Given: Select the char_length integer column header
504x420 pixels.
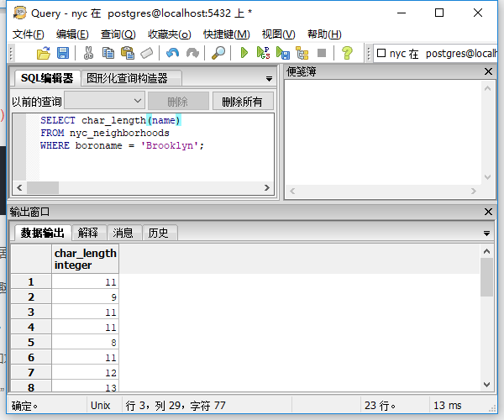Looking at the screenshot, I should click(x=85, y=259).
